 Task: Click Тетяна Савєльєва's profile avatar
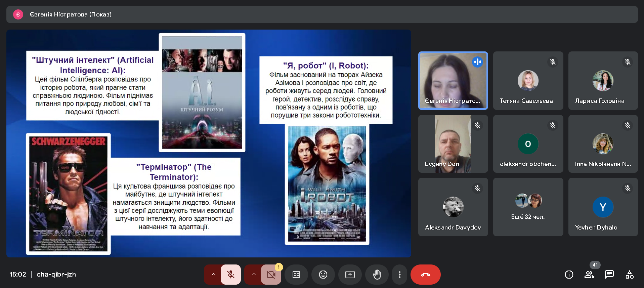[x=528, y=81]
